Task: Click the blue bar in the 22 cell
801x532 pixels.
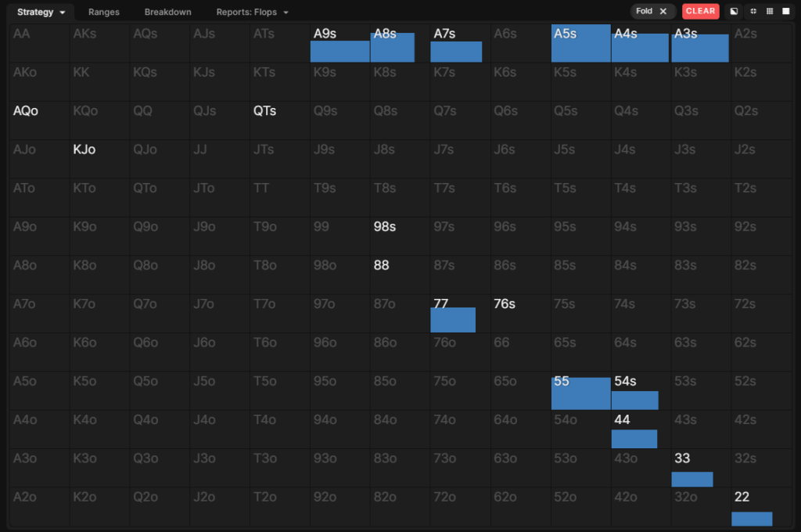Action: click(x=752, y=519)
